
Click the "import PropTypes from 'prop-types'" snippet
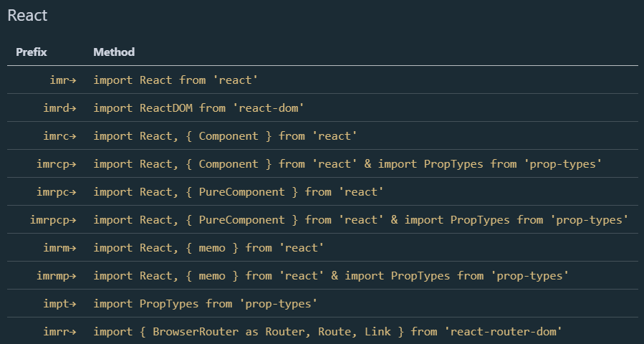click(205, 303)
